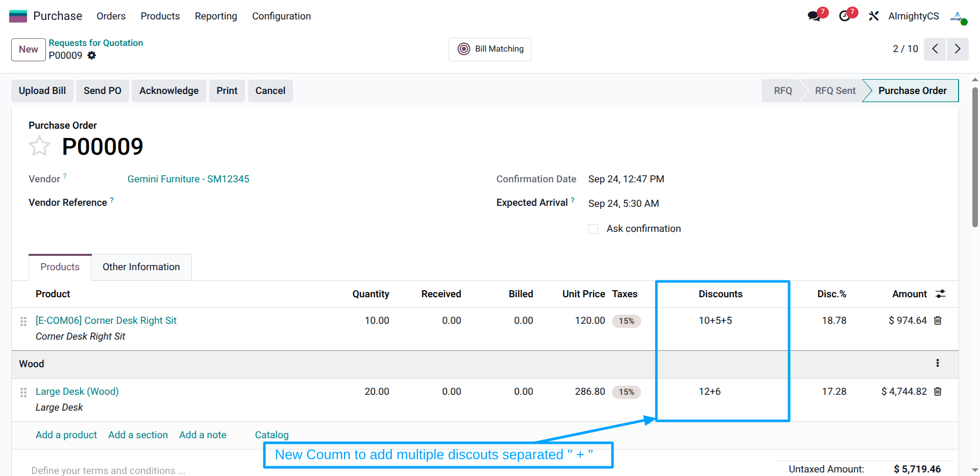
Task: Open optional columns settings in table header
Action: 940,294
